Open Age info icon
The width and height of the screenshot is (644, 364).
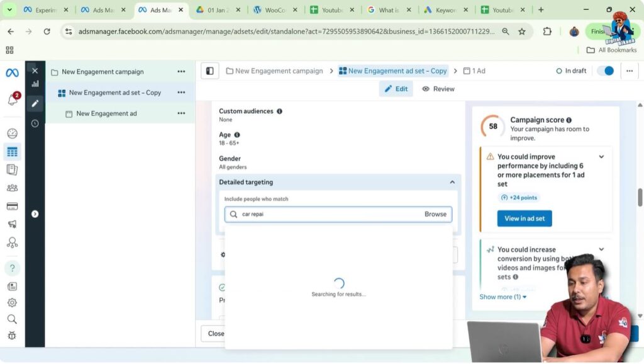[x=237, y=135]
